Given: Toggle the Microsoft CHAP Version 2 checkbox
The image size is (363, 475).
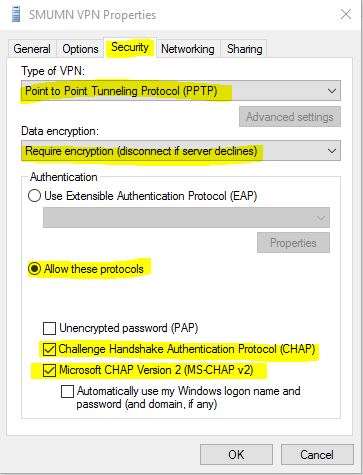Looking at the screenshot, I should 49,370.
